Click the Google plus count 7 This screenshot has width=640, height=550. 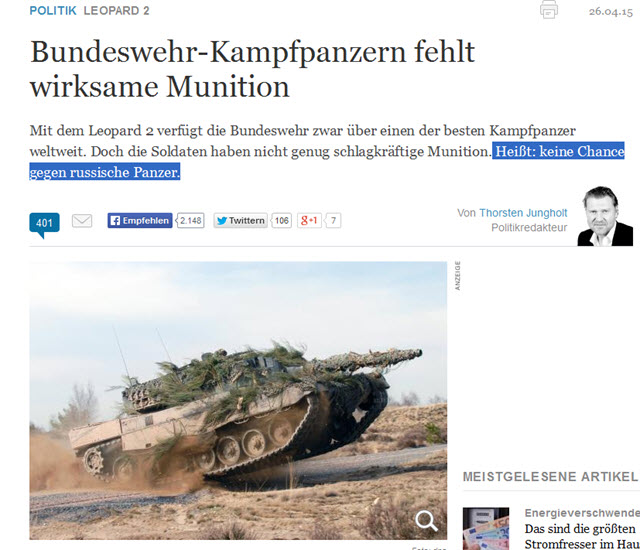point(333,221)
